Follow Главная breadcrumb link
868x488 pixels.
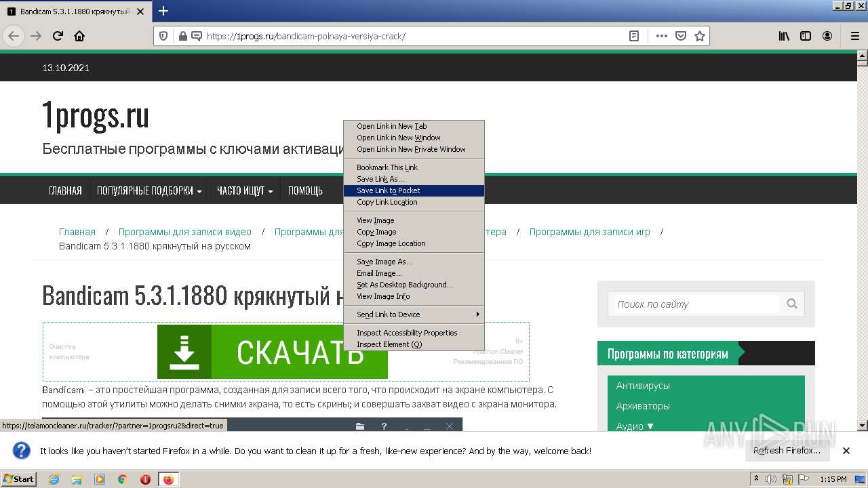77,232
